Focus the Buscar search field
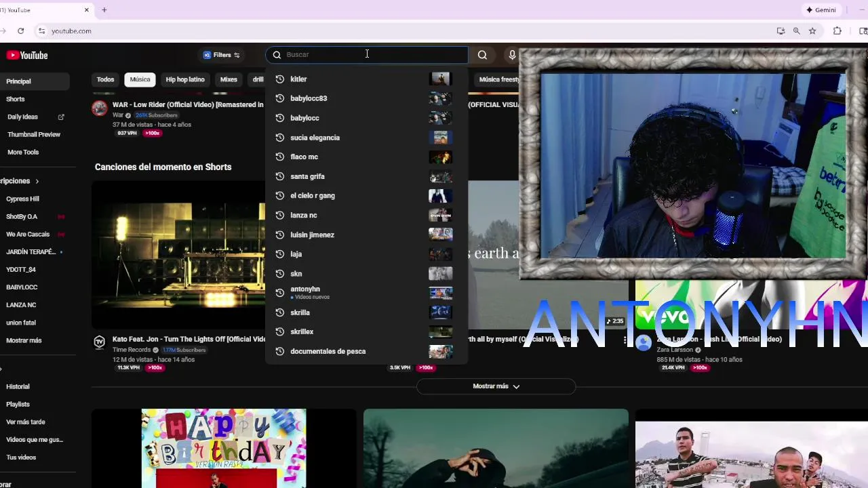 367,55
